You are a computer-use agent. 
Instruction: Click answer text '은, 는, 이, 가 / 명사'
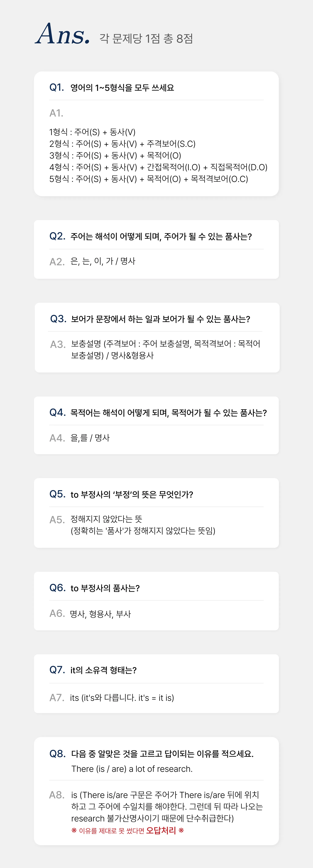pos(103,261)
